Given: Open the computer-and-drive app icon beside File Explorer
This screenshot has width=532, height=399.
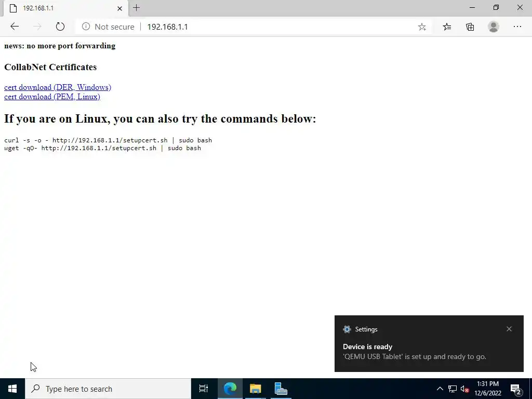Looking at the screenshot, I should pos(281,389).
